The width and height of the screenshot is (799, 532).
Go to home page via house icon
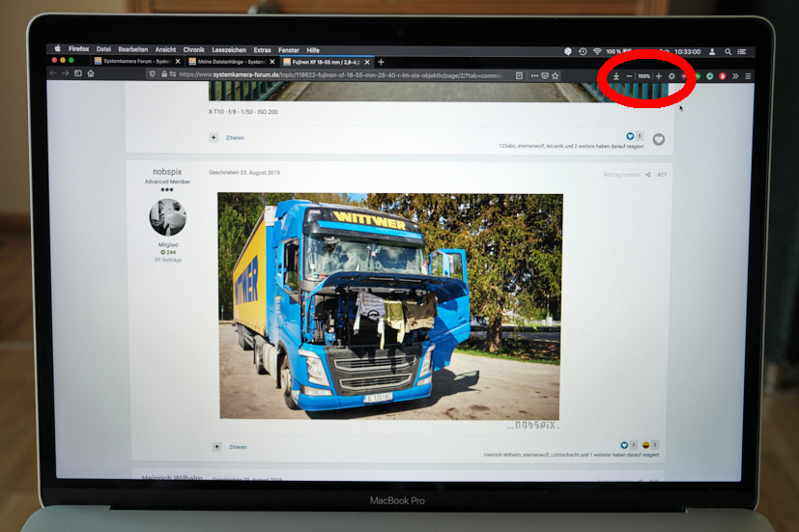coord(91,73)
